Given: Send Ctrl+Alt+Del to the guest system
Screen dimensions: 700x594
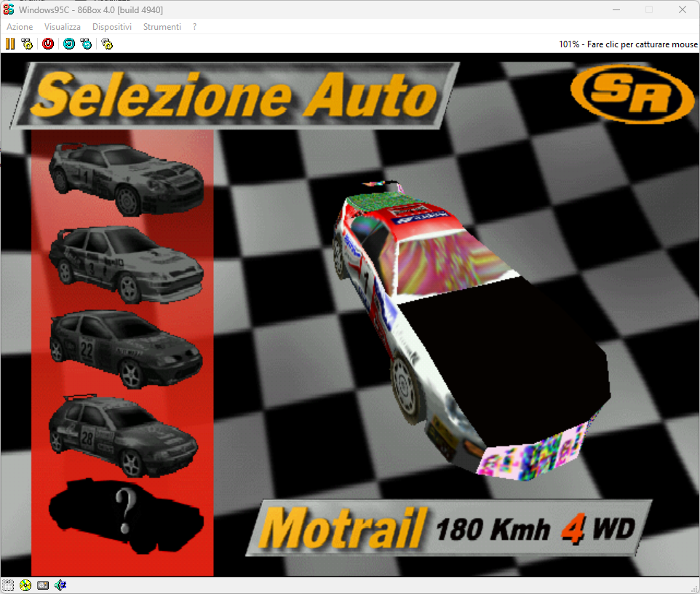Looking at the screenshot, I should pos(26,44).
